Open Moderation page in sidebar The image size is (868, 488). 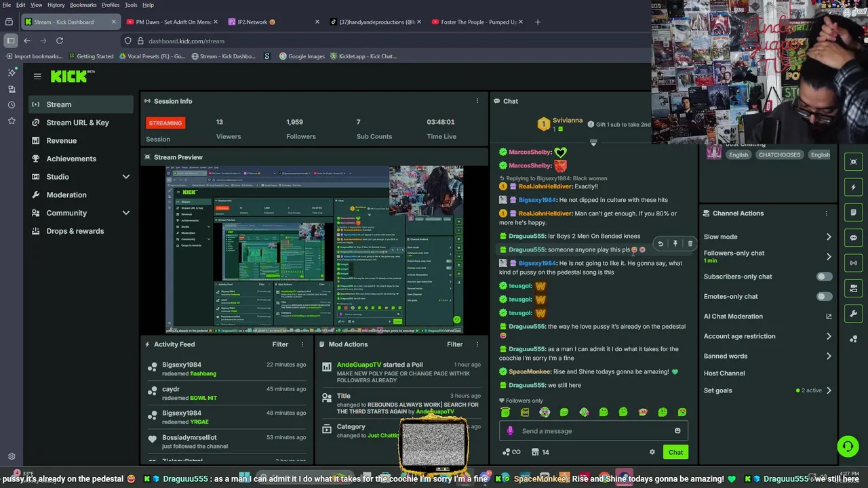(x=81, y=195)
